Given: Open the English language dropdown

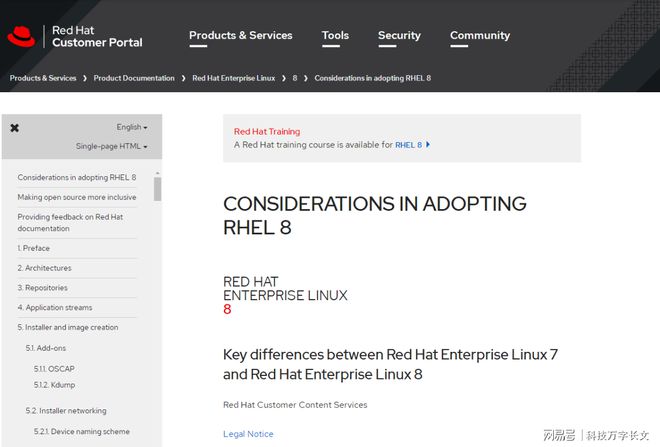Looking at the screenshot, I should click(x=132, y=127).
